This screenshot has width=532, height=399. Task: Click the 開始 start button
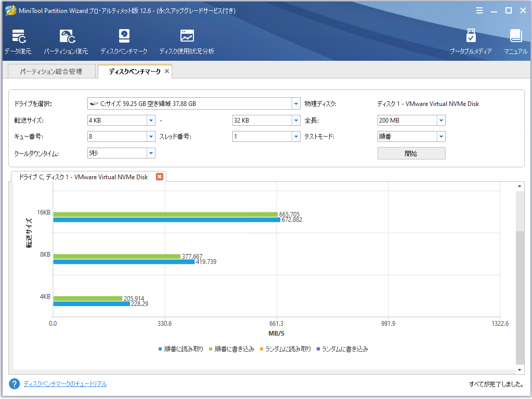411,153
